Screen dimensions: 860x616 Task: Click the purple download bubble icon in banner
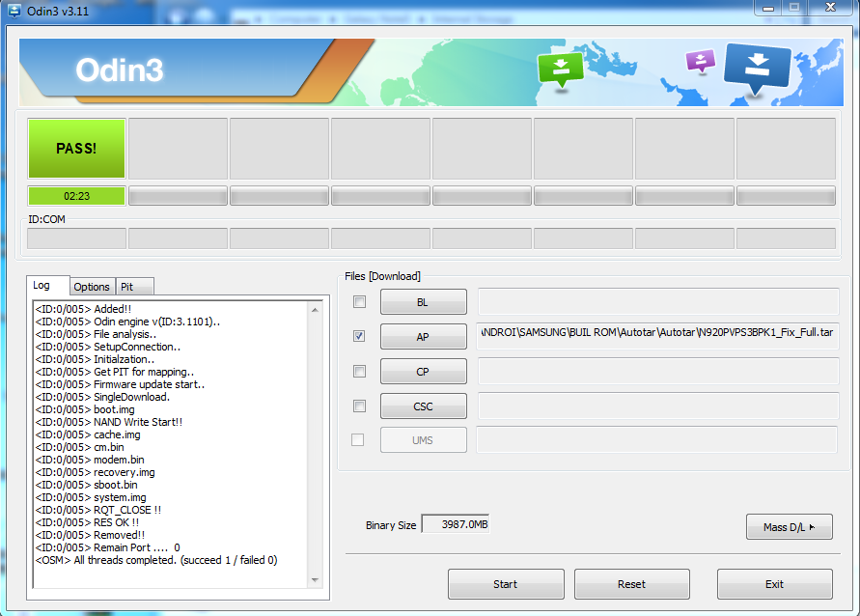700,61
